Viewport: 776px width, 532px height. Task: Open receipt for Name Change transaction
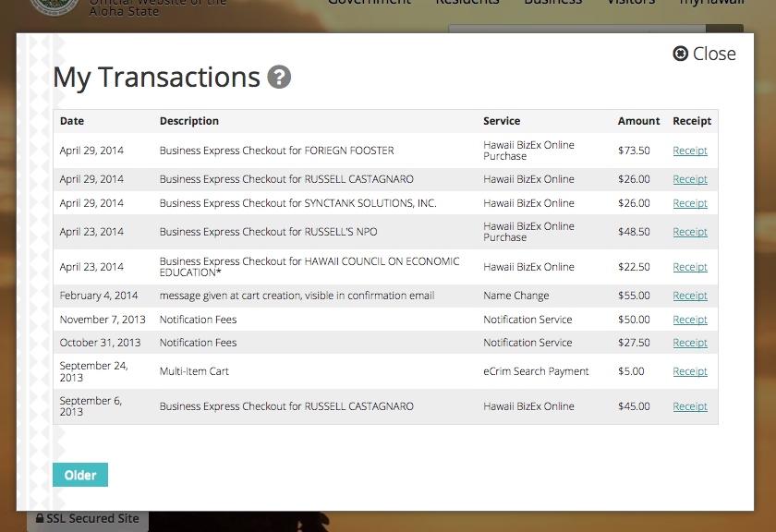(x=690, y=296)
